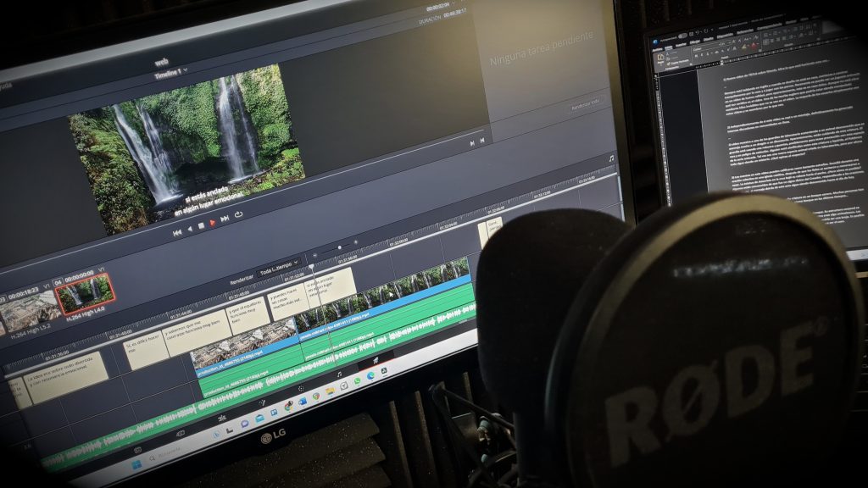The width and height of the screenshot is (868, 488).
Task: Click the Play button in viewer transport
Action: click(212, 224)
